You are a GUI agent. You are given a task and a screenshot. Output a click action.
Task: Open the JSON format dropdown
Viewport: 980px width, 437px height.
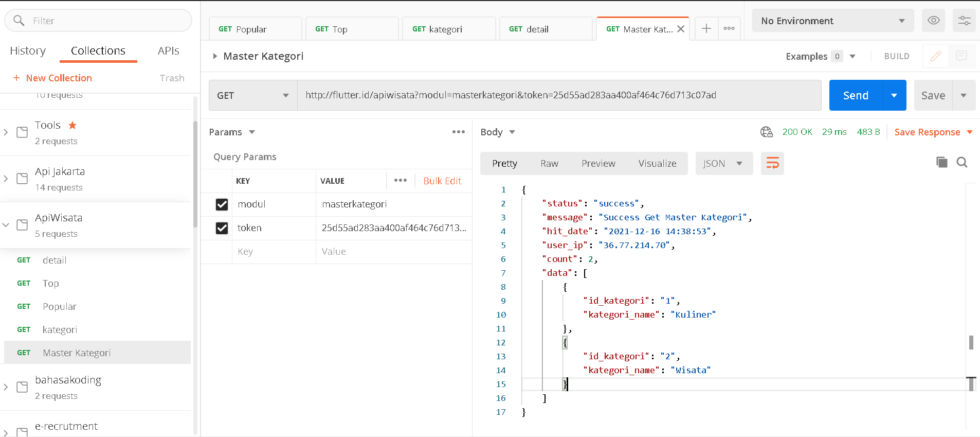[x=724, y=164]
